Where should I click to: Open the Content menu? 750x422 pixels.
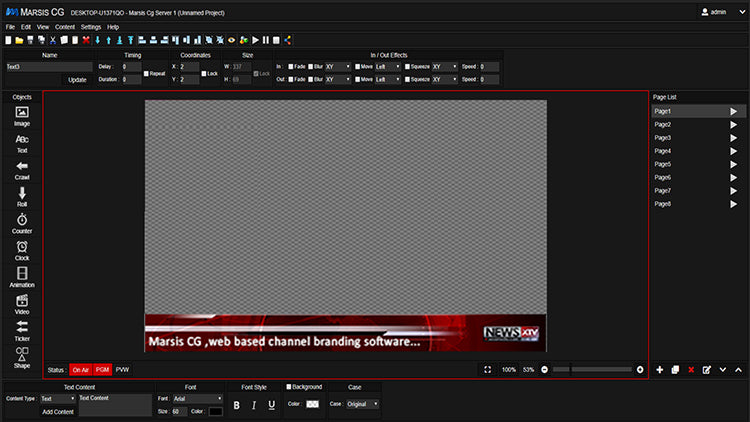(65, 26)
